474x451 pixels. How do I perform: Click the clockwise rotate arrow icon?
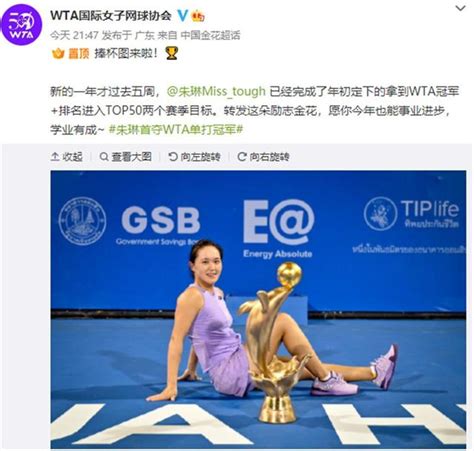(x=242, y=157)
